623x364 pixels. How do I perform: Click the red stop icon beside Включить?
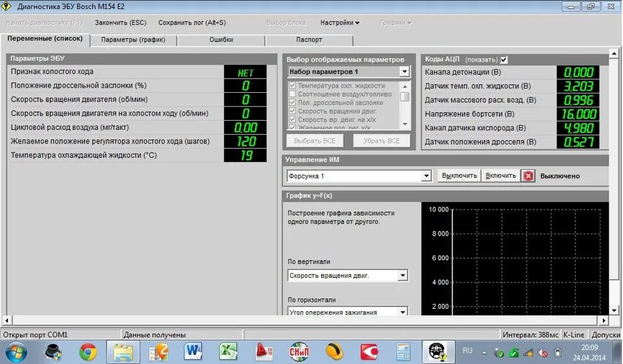tap(528, 176)
